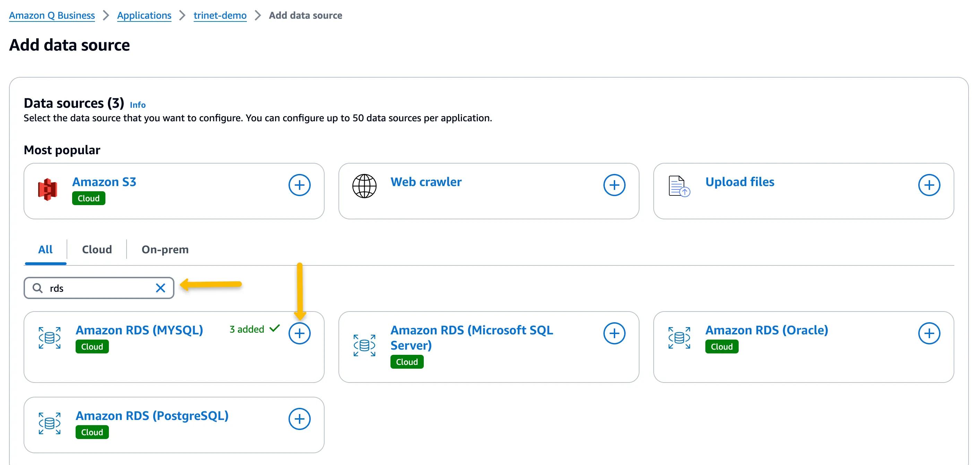
Task: Add Amazon RDS (Oracle) plus icon
Action: tap(929, 333)
